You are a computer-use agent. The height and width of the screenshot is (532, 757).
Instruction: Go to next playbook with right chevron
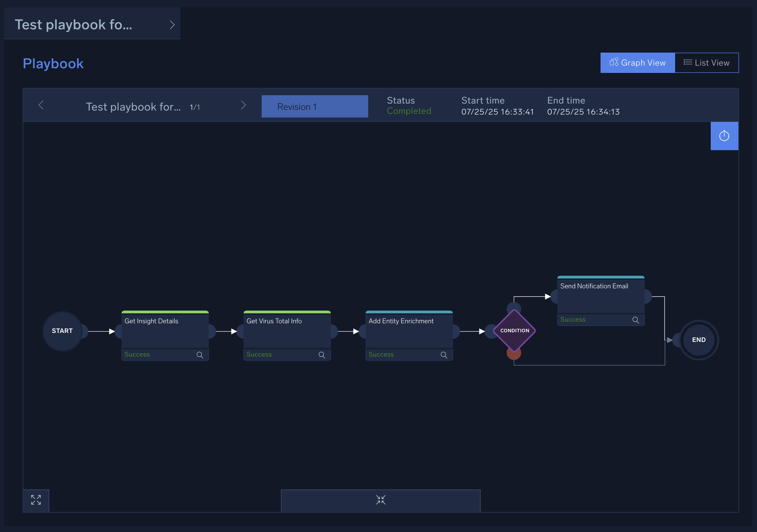pos(243,105)
